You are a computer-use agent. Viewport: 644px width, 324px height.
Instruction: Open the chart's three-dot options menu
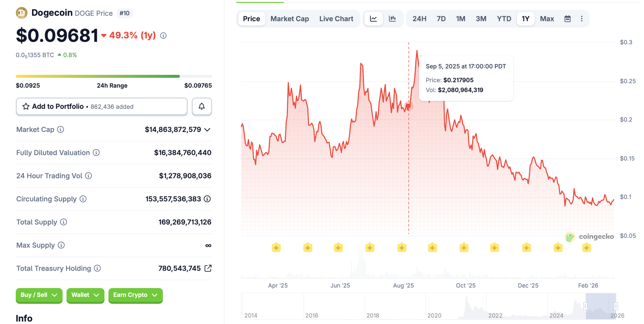click(582, 18)
